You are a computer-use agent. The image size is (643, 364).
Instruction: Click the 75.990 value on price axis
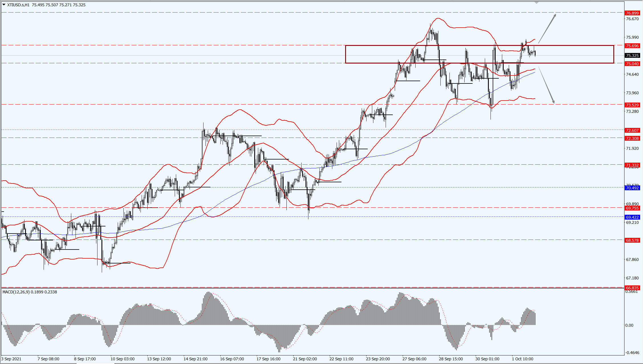632,37
